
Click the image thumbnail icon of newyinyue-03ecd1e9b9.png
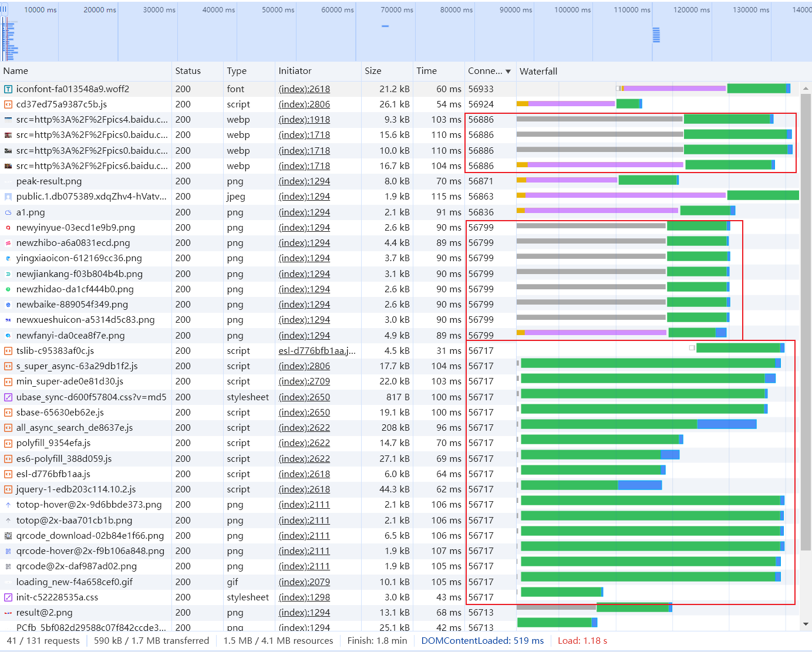coord(8,228)
